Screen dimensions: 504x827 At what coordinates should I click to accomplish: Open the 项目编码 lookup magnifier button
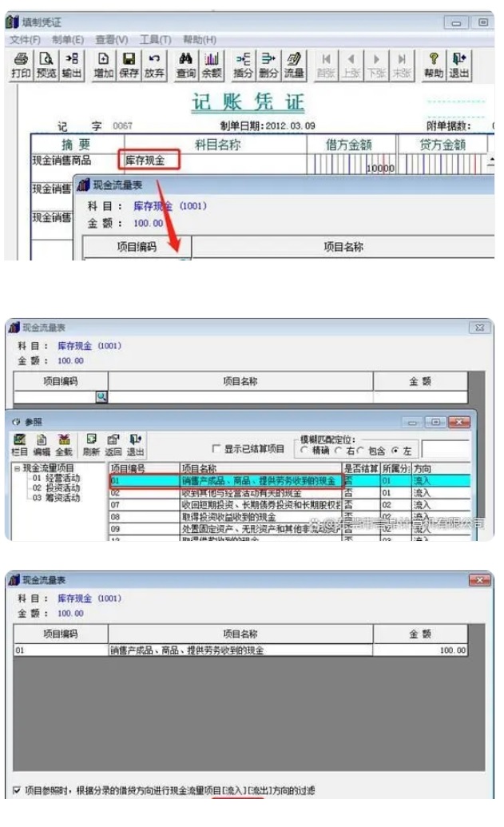point(101,396)
